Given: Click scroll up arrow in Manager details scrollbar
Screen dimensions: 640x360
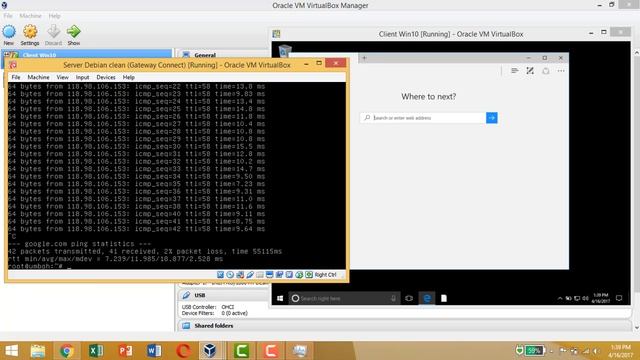Looking at the screenshot, I should [x=636, y=53].
